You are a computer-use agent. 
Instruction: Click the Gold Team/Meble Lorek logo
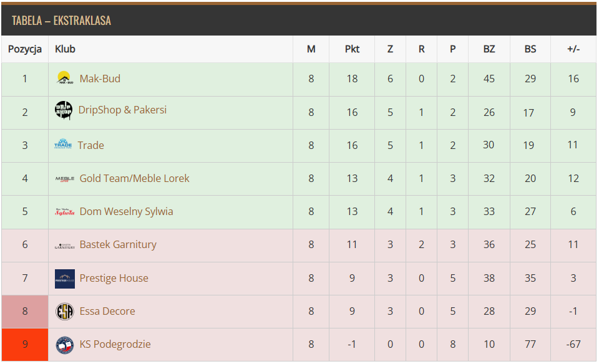(65, 179)
